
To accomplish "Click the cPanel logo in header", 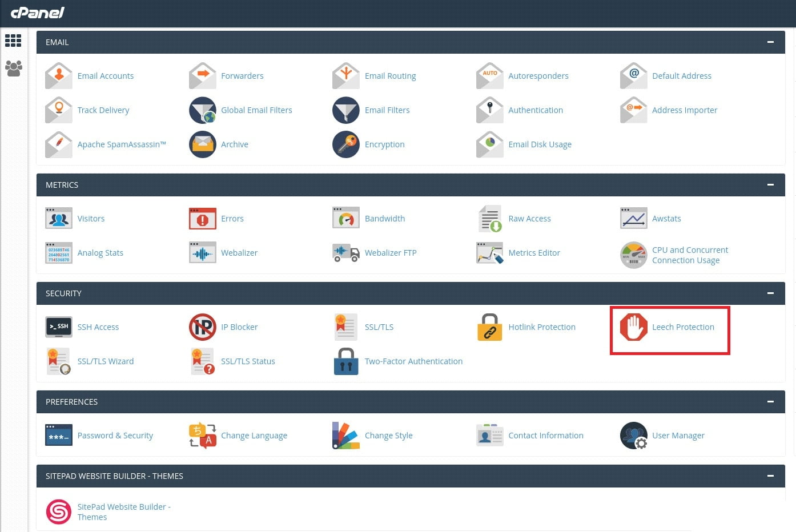I will [38, 13].
